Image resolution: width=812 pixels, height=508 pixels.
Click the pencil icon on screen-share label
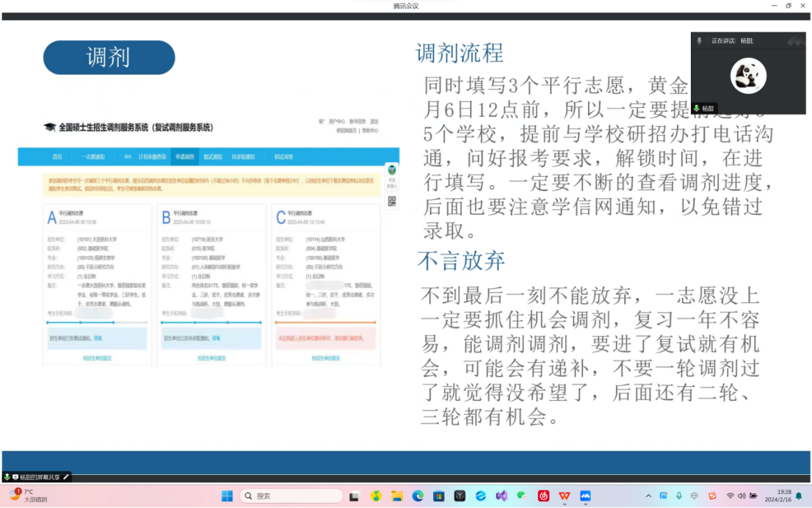(x=66, y=477)
